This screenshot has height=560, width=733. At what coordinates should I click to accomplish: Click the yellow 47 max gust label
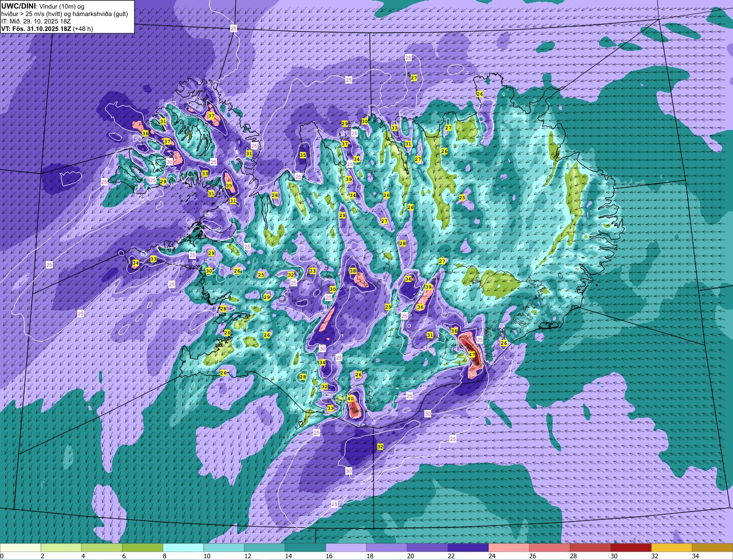[472, 355]
